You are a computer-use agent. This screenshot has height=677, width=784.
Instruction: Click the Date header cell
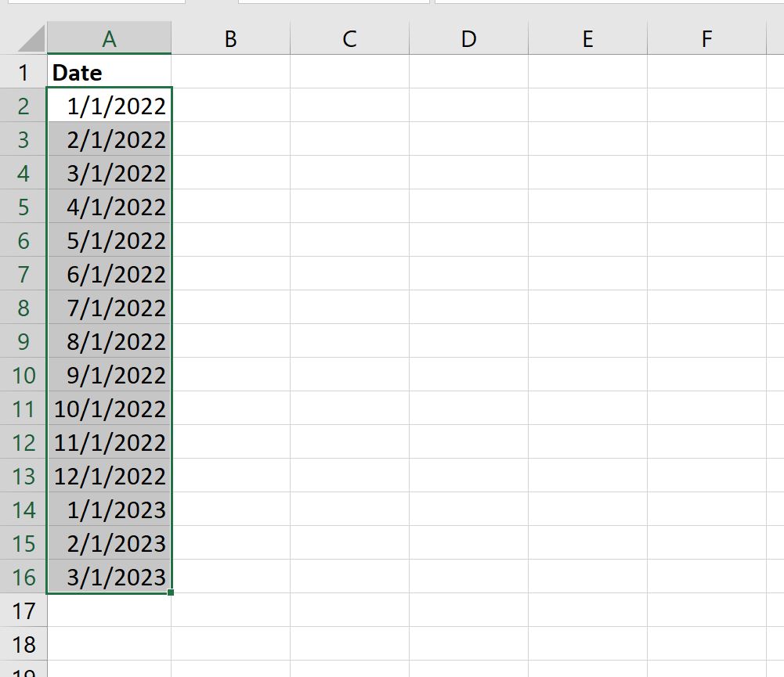tap(109, 72)
